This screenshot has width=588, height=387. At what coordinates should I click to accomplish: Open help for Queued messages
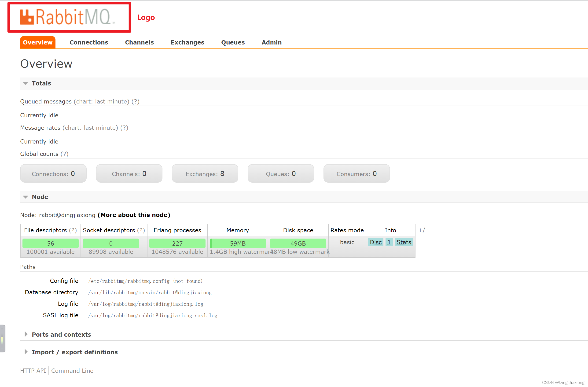135,102
